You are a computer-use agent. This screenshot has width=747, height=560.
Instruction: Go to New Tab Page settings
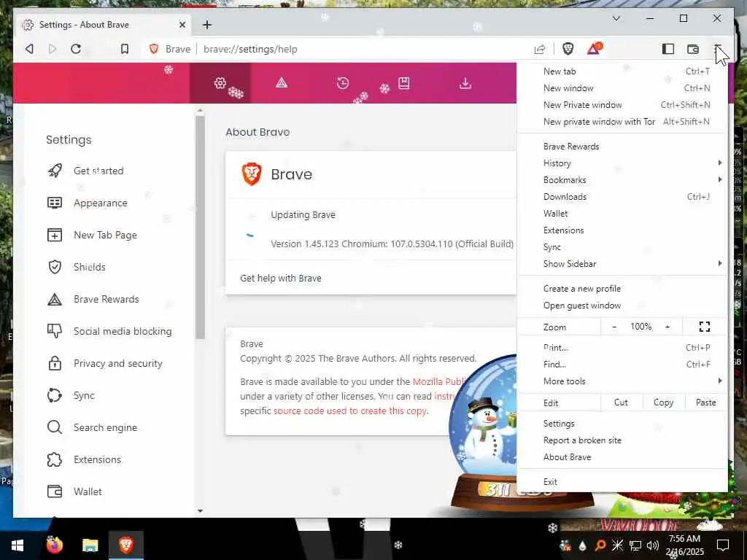[105, 235]
